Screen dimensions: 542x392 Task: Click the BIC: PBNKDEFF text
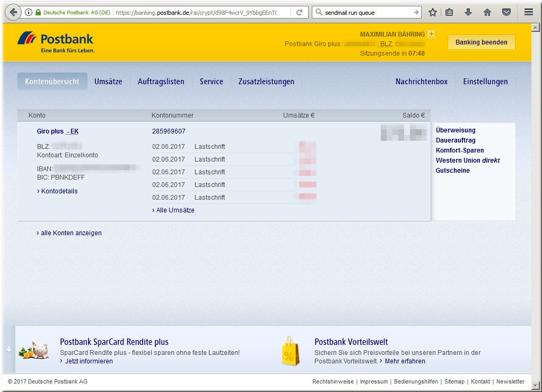pyautogui.click(x=61, y=177)
